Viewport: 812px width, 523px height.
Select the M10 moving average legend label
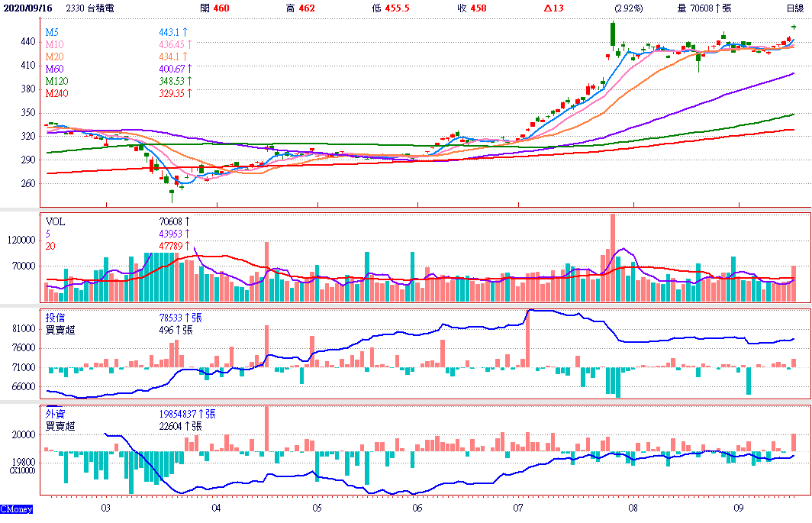(x=54, y=45)
